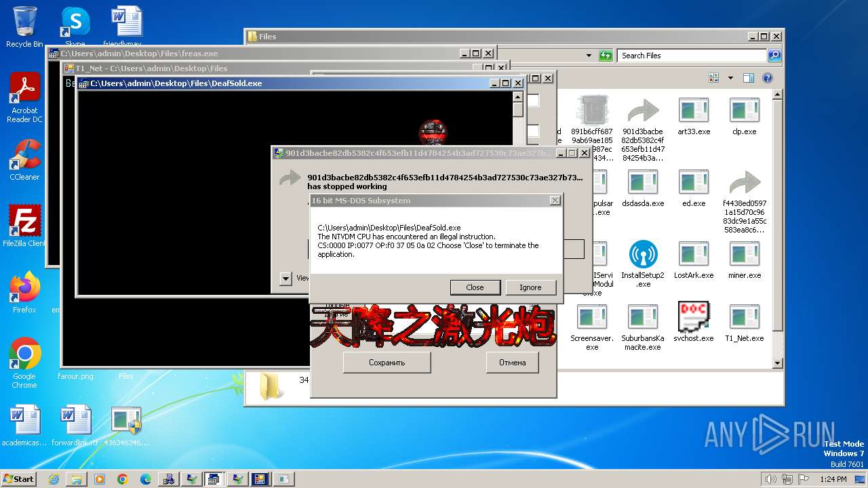
Task: Click the Microsoft Edge icon in taskbar
Action: [146, 479]
